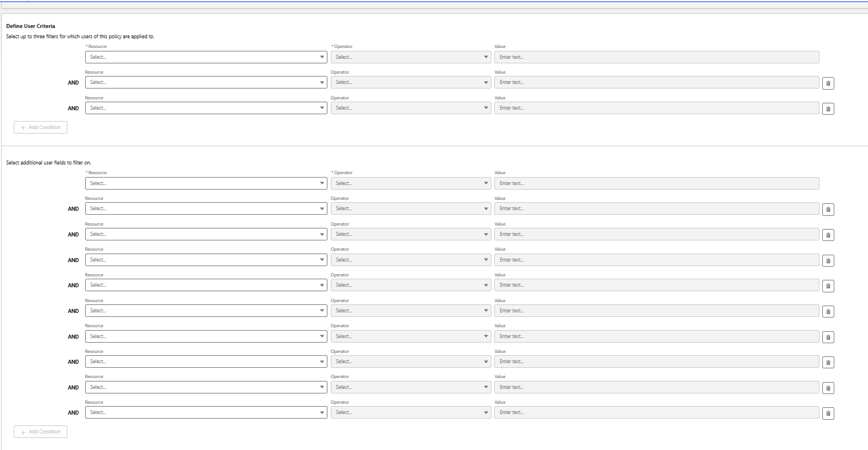
Task: Expand second Resource dropdown in Define User Criteria
Action: [x=206, y=82]
